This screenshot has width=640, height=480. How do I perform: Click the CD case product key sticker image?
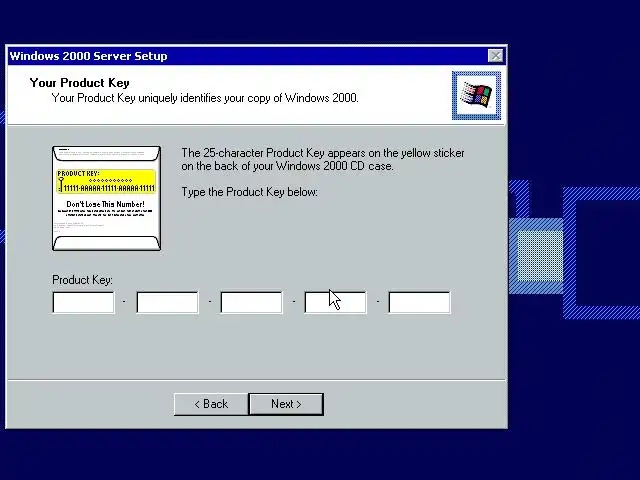pyautogui.click(x=107, y=198)
